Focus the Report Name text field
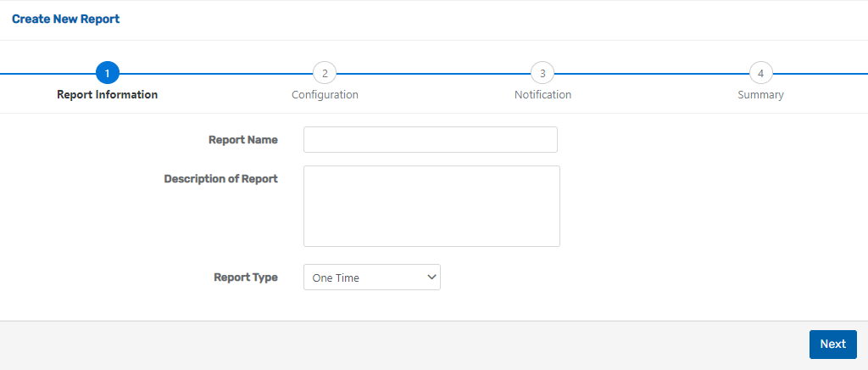 coord(430,139)
